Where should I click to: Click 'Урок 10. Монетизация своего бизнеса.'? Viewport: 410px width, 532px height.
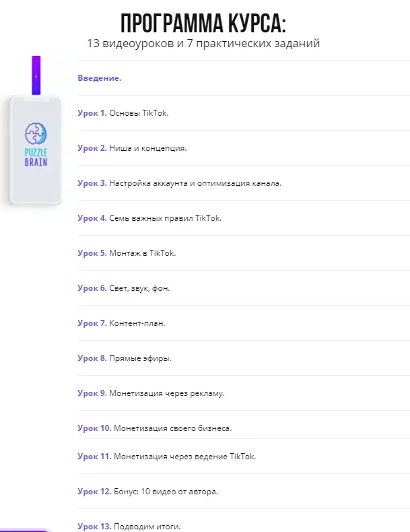coord(155,428)
